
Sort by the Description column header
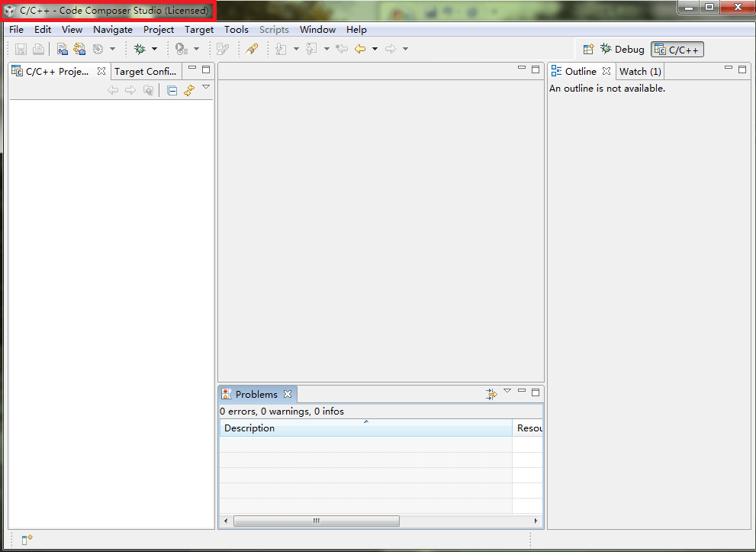pyautogui.click(x=366, y=428)
